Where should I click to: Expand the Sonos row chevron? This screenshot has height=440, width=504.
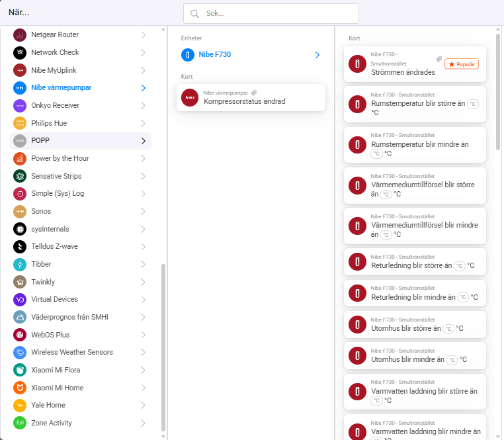tap(144, 211)
